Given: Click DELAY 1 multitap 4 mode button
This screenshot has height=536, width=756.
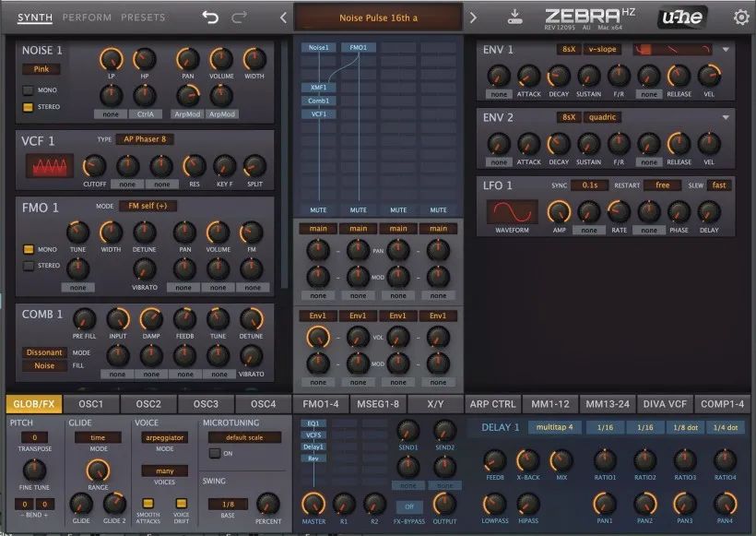Looking at the screenshot, I should (x=554, y=427).
